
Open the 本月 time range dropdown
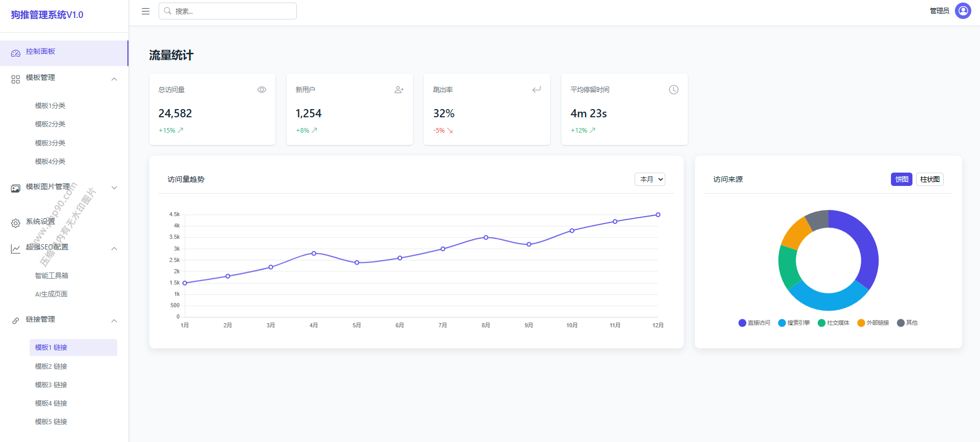point(649,179)
